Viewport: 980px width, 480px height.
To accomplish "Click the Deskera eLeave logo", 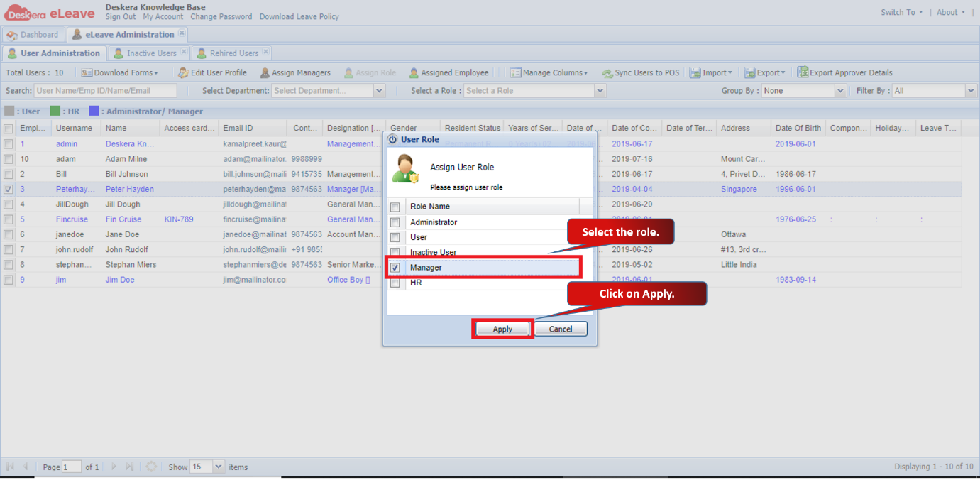I will coord(50,12).
